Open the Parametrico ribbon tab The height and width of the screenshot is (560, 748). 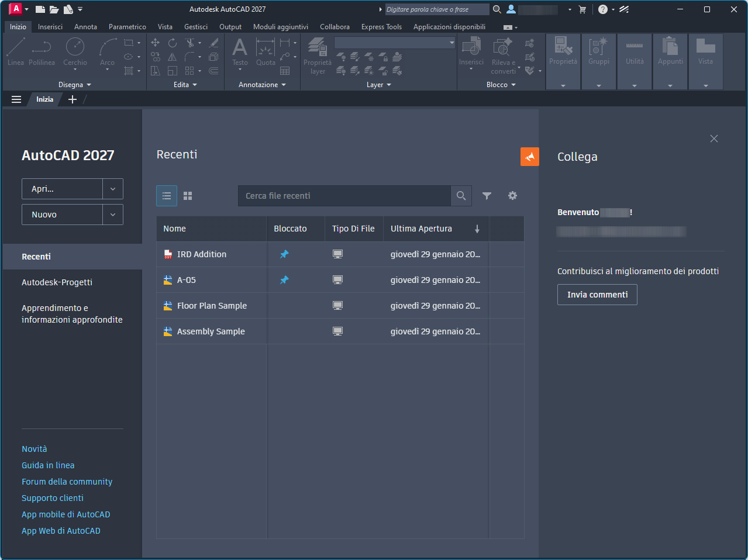pyautogui.click(x=127, y=27)
